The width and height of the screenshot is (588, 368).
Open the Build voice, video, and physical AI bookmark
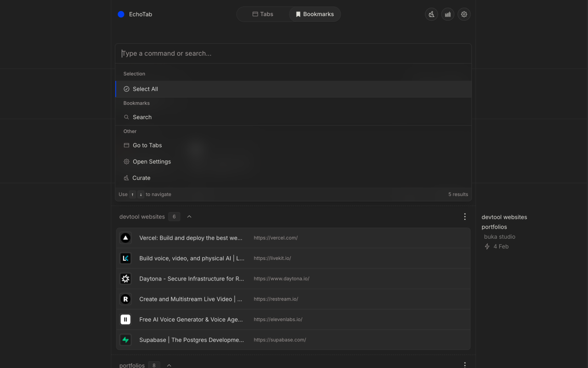192,258
